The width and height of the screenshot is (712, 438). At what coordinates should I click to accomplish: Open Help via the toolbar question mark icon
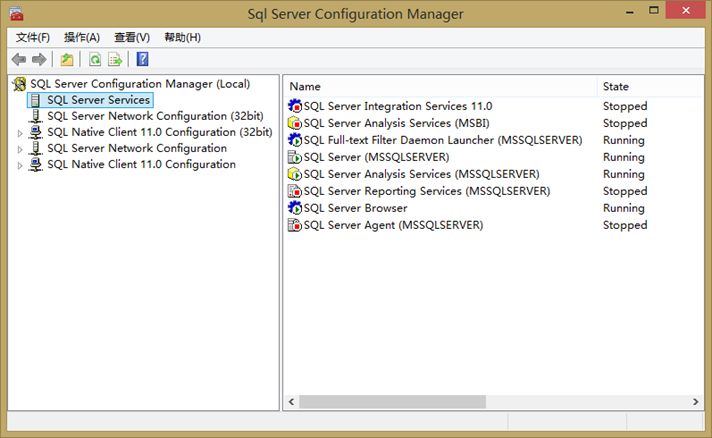142,60
